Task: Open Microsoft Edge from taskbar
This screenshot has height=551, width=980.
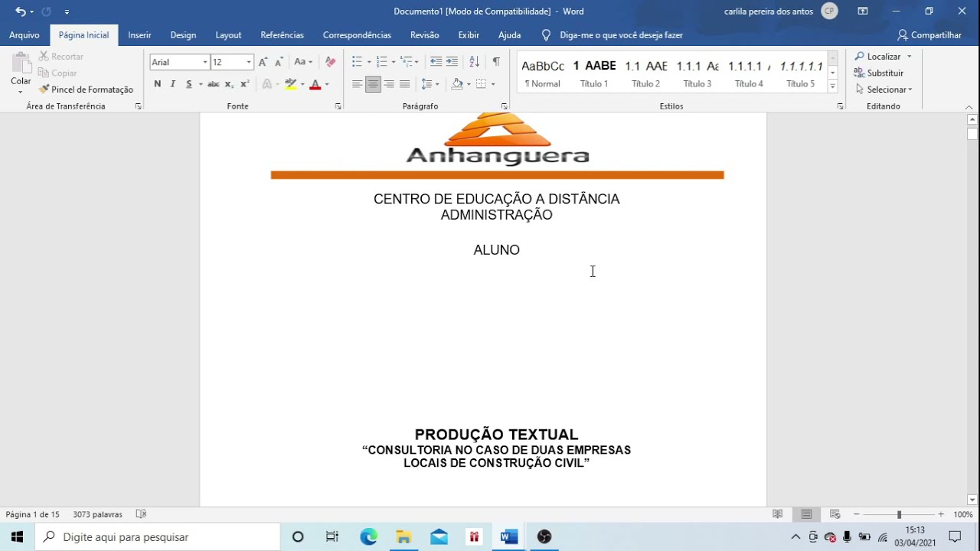Action: 369,537
